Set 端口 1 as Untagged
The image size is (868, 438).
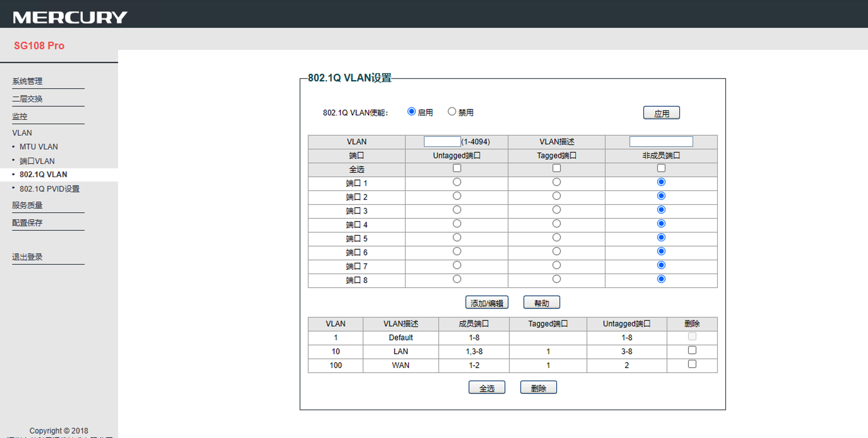(457, 182)
